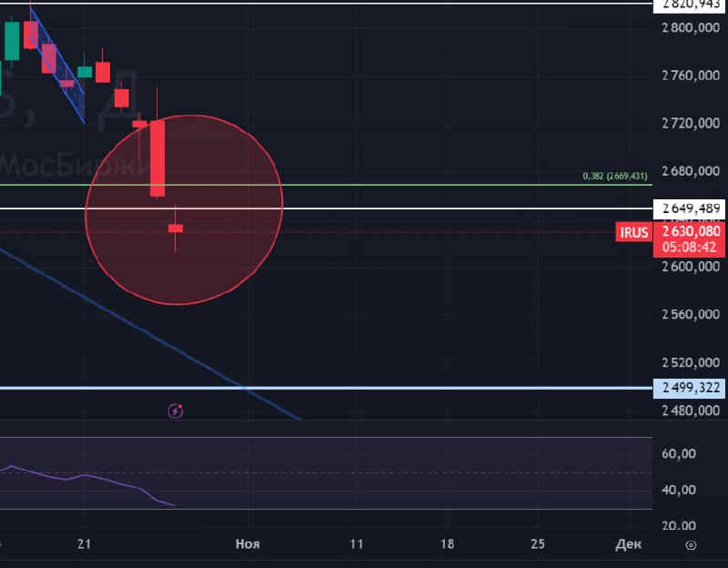Click the current price 2 630,080 tag
Viewport: 728px width, 568px height.
(x=689, y=231)
